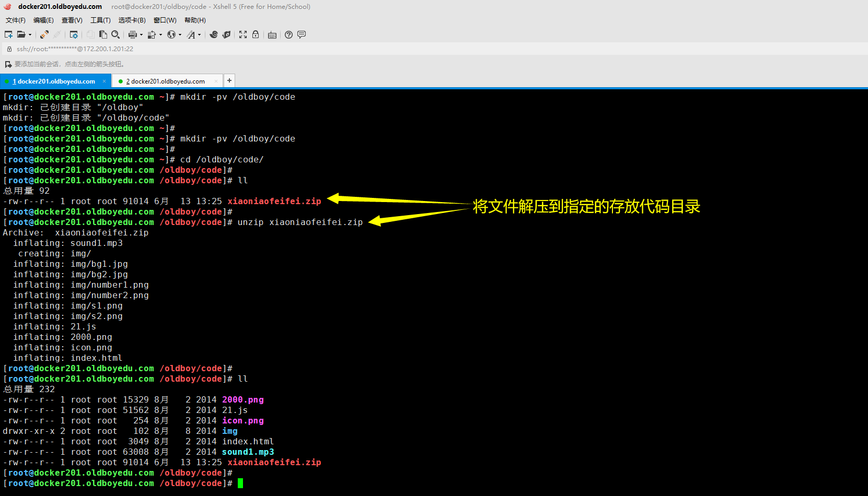Image resolution: width=868 pixels, height=496 pixels.
Task: Toggle the screen lock padlock
Action: pyautogui.click(x=256, y=34)
